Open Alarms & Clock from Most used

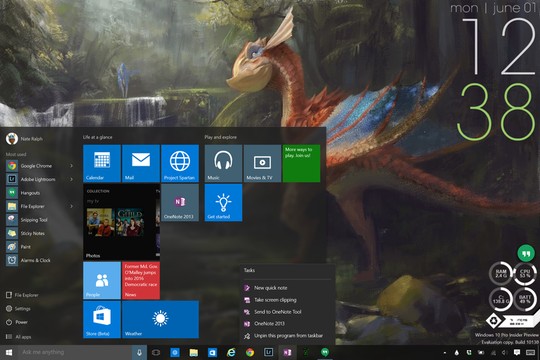pyautogui.click(x=36, y=260)
